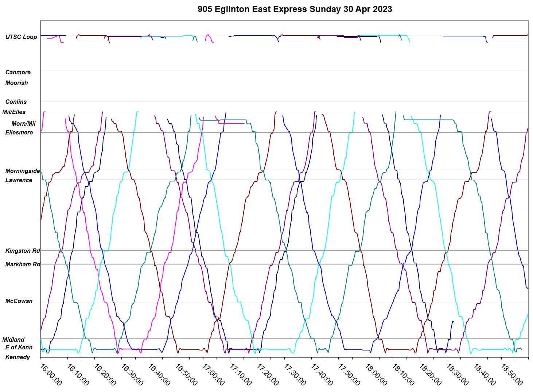
Task: Select the UTSC Loop axis label
Action: click(21, 37)
